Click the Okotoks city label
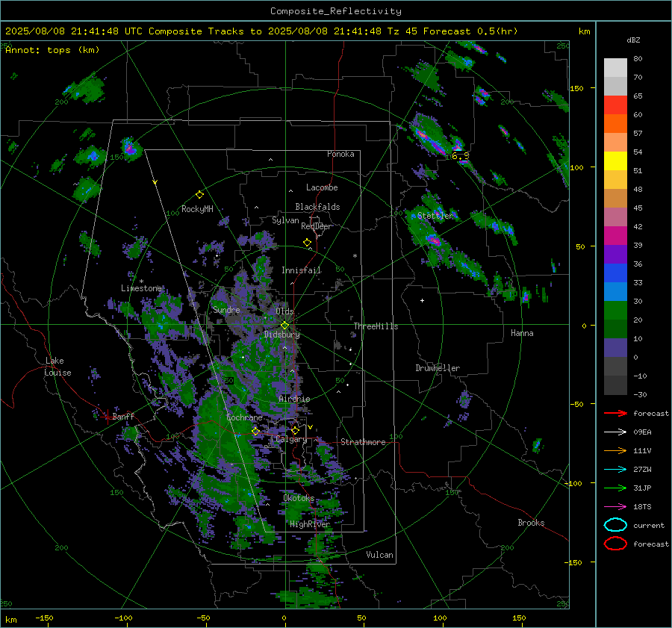The height and width of the screenshot is (628, 672). (299, 498)
